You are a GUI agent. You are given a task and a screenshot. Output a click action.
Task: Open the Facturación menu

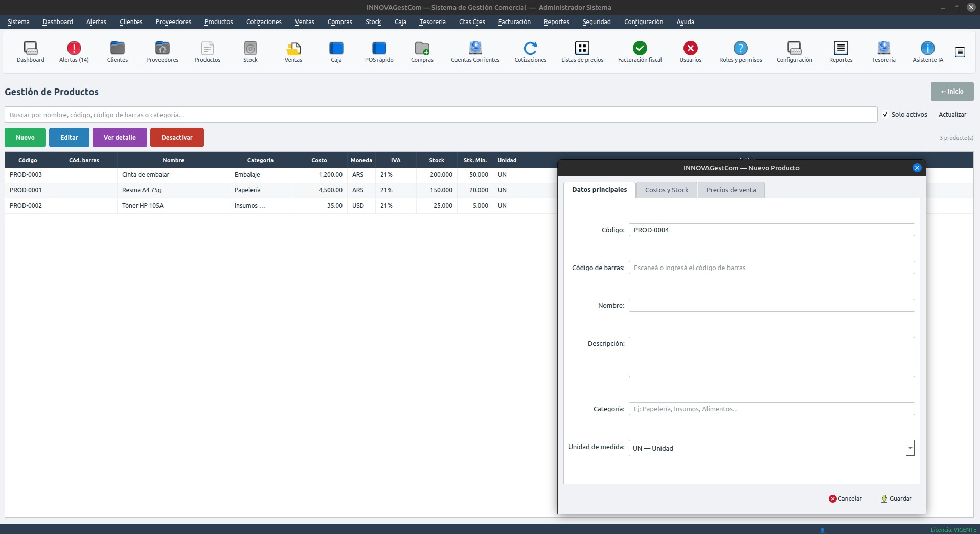[514, 22]
